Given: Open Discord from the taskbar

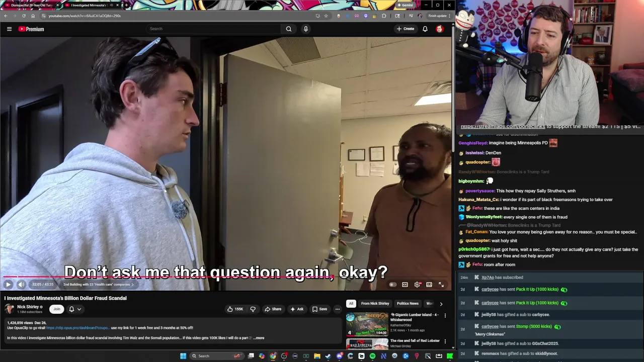Looking at the screenshot, I should [339, 356].
